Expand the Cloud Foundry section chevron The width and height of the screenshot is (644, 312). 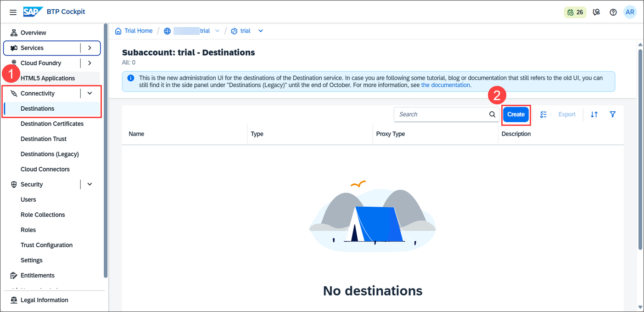coord(90,63)
